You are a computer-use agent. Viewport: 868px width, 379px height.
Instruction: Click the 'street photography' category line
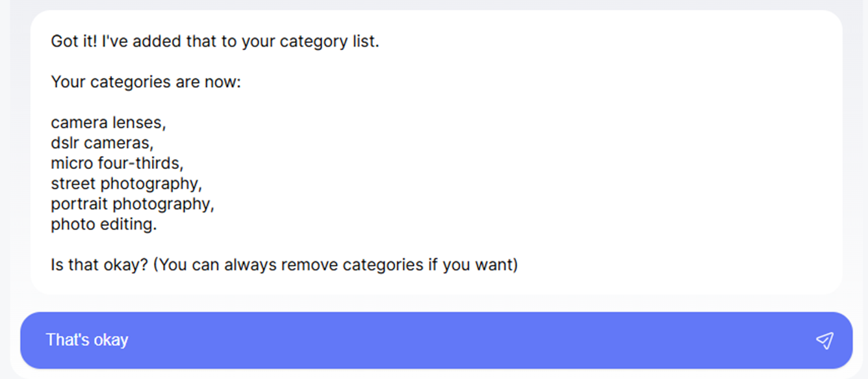coord(127,183)
